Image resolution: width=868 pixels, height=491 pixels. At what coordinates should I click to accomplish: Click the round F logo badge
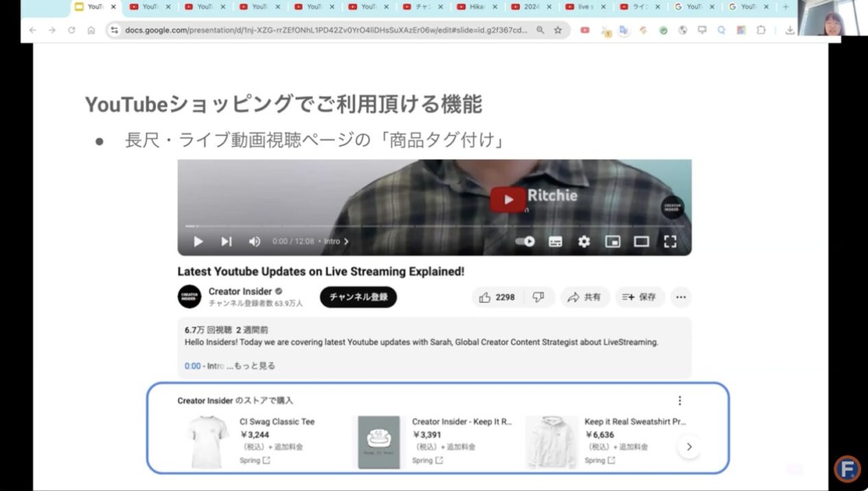pyautogui.click(x=847, y=468)
